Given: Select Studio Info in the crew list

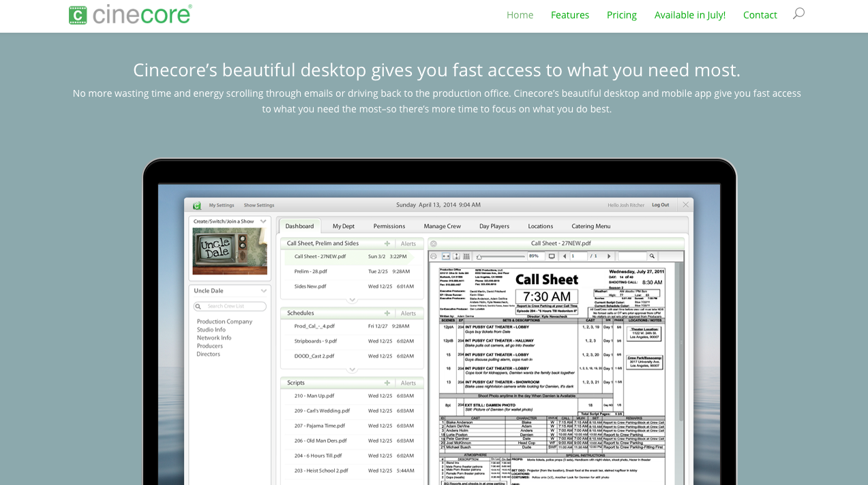Looking at the screenshot, I should click(x=211, y=330).
